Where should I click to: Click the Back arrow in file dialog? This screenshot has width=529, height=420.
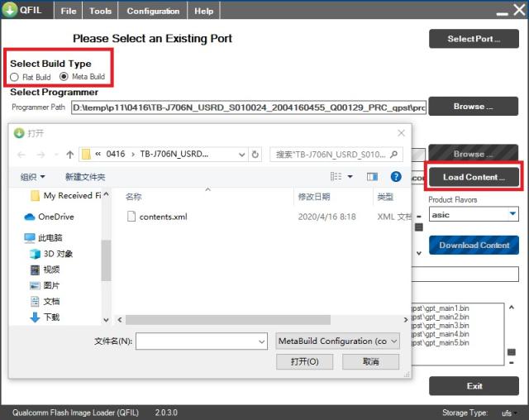(x=21, y=155)
